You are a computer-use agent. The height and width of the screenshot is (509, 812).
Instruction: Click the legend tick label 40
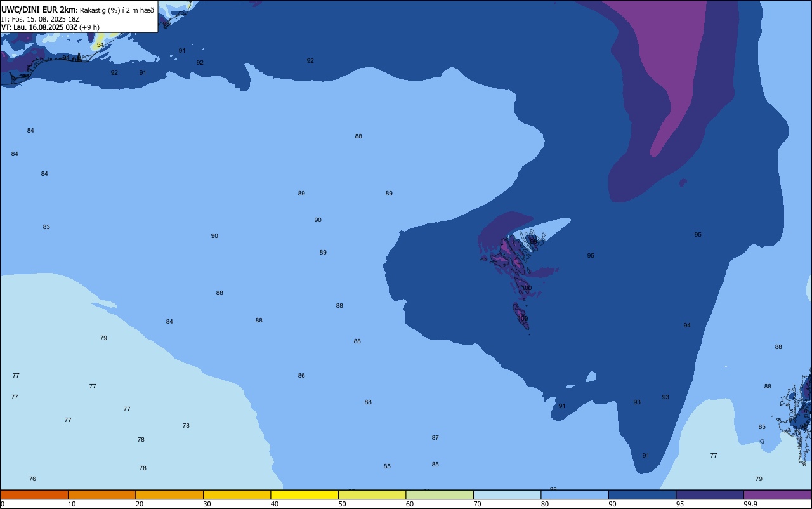275,504
